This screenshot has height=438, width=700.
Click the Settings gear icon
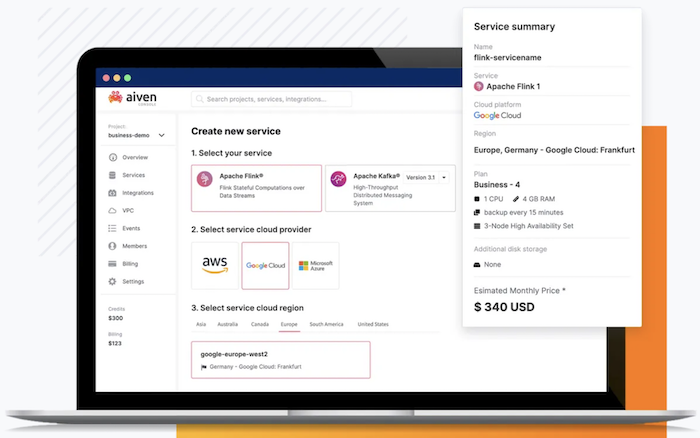(112, 282)
